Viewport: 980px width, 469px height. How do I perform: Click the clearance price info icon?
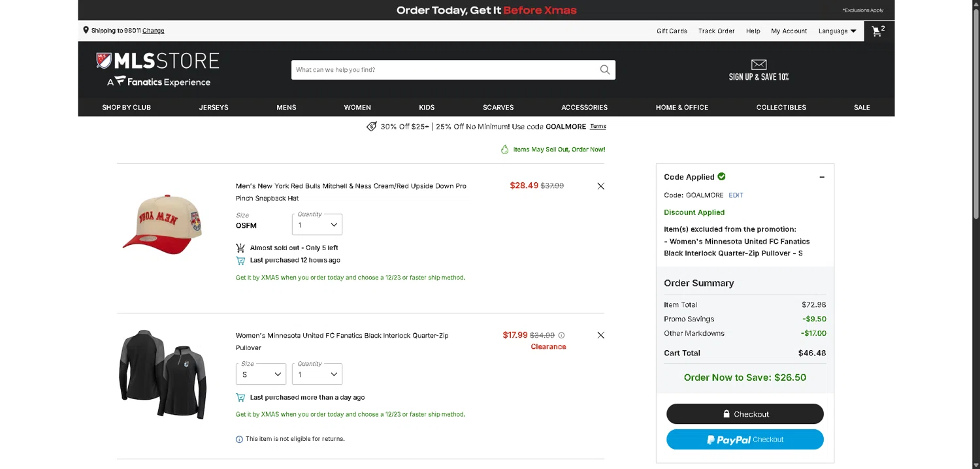[561, 335]
